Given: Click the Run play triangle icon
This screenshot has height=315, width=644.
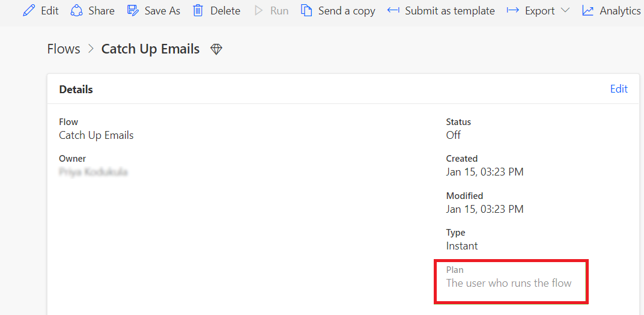Looking at the screenshot, I should [258, 10].
